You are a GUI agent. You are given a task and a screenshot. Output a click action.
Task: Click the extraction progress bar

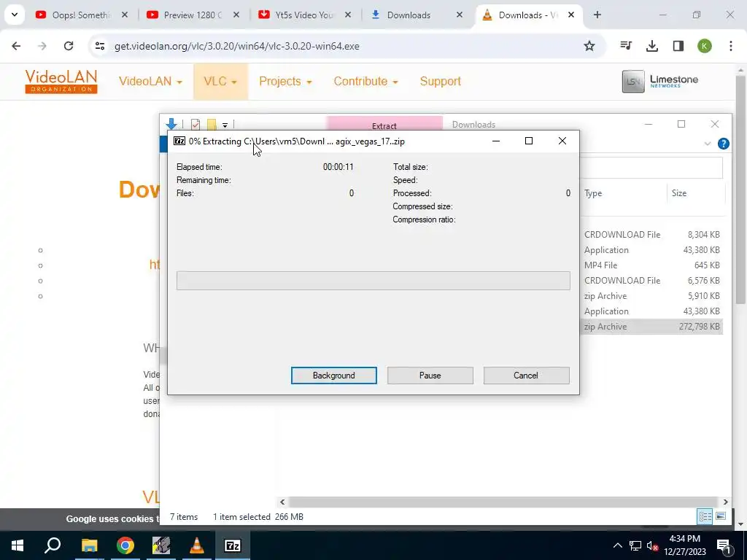(x=373, y=281)
